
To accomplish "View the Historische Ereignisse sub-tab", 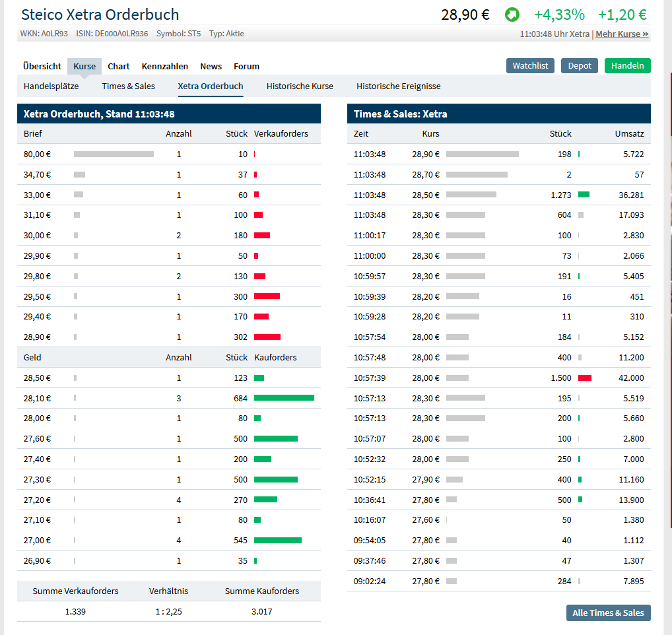I will tap(399, 86).
